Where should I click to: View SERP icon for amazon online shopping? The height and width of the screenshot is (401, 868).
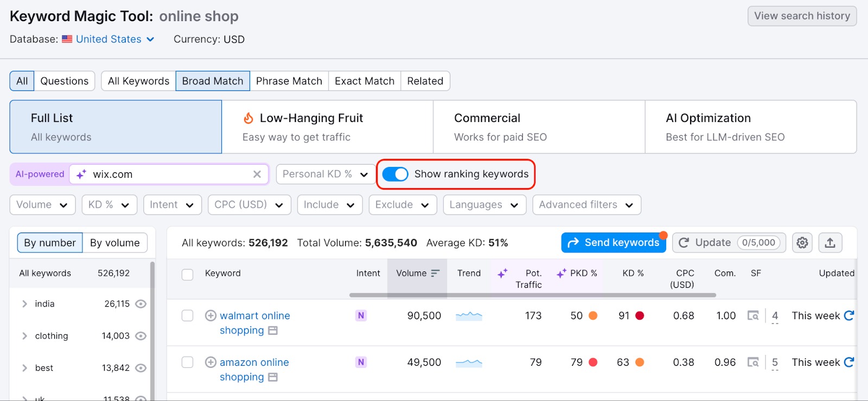(x=753, y=362)
